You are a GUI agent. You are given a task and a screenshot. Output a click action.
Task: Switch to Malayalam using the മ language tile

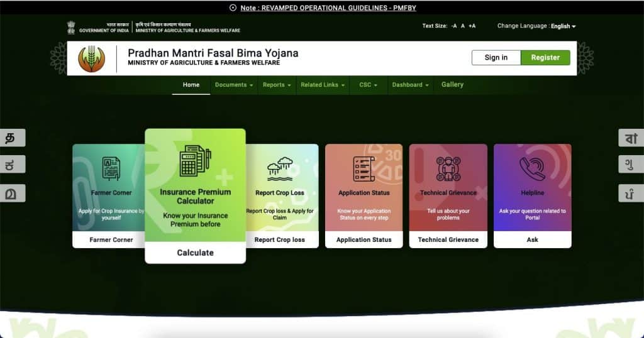(x=13, y=194)
